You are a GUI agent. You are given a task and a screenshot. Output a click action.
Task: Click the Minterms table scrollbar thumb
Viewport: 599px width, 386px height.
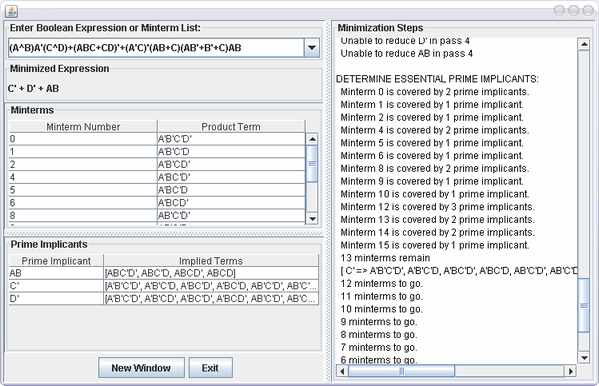point(312,164)
